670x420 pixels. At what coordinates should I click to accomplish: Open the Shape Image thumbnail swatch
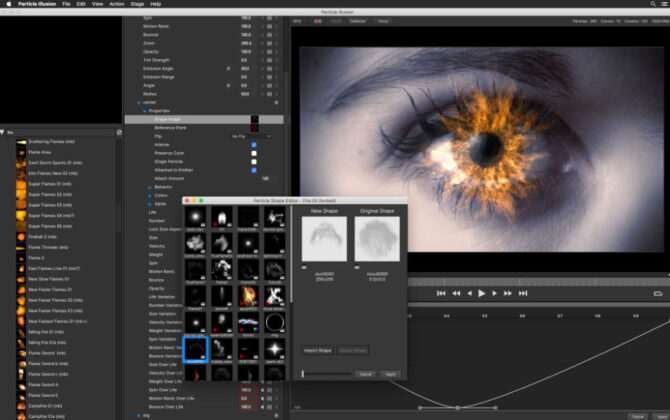(254, 119)
